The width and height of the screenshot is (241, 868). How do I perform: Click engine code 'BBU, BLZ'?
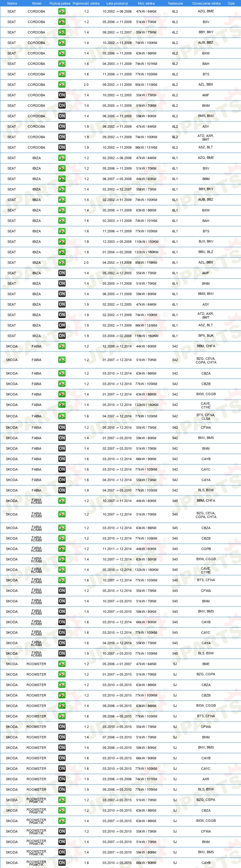[206, 252]
